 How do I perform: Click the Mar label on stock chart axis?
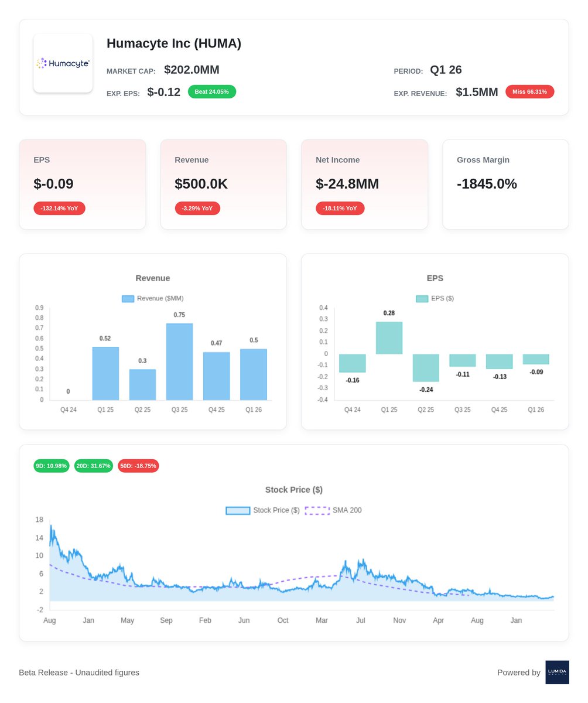point(322,620)
